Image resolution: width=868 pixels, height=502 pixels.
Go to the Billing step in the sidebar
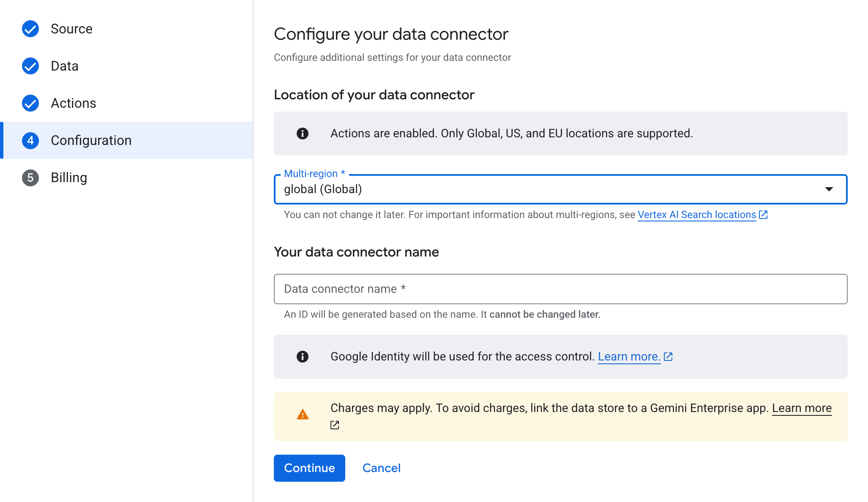click(x=69, y=177)
